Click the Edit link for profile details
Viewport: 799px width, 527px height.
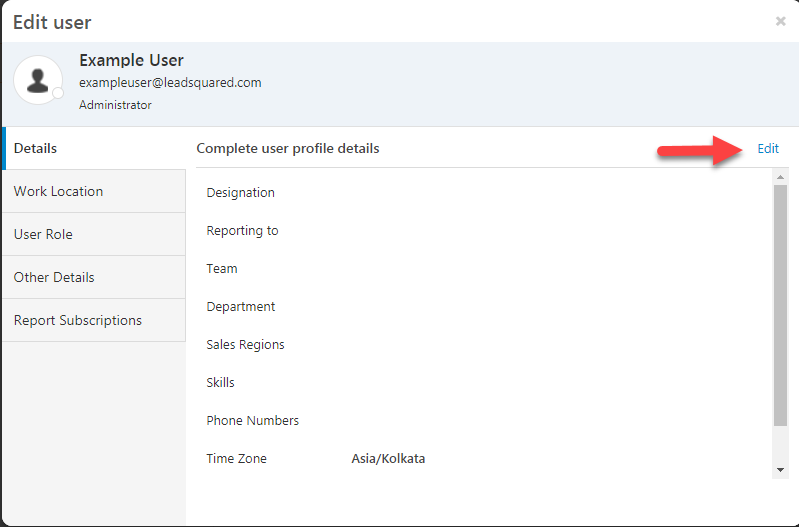[768, 148]
